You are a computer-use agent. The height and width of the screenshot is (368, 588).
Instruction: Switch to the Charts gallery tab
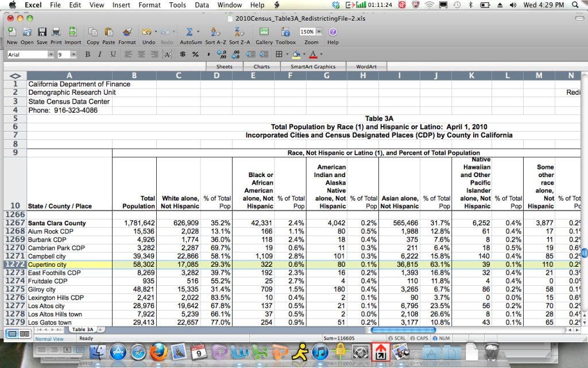261,67
